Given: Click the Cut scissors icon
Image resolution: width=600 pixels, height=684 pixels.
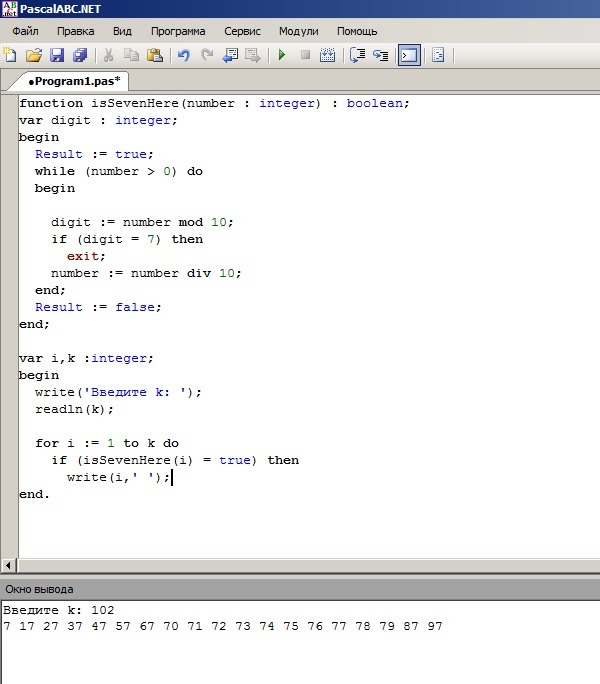Looking at the screenshot, I should tap(108, 55).
